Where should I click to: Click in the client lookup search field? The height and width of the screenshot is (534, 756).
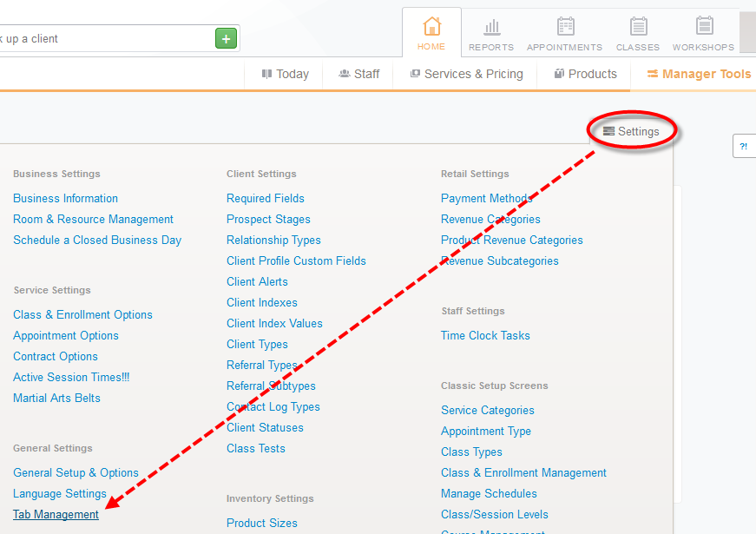[104, 38]
